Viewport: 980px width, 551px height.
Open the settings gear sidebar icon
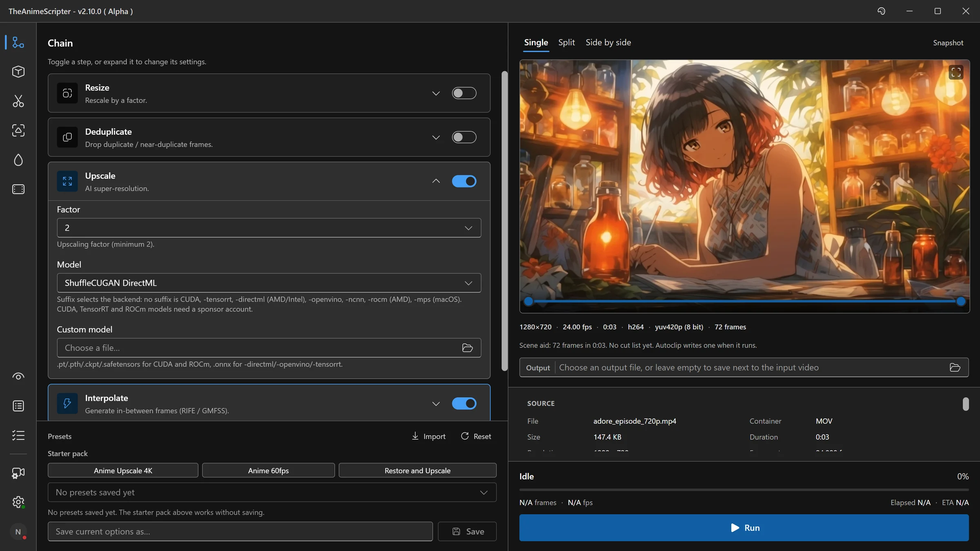coord(18,502)
